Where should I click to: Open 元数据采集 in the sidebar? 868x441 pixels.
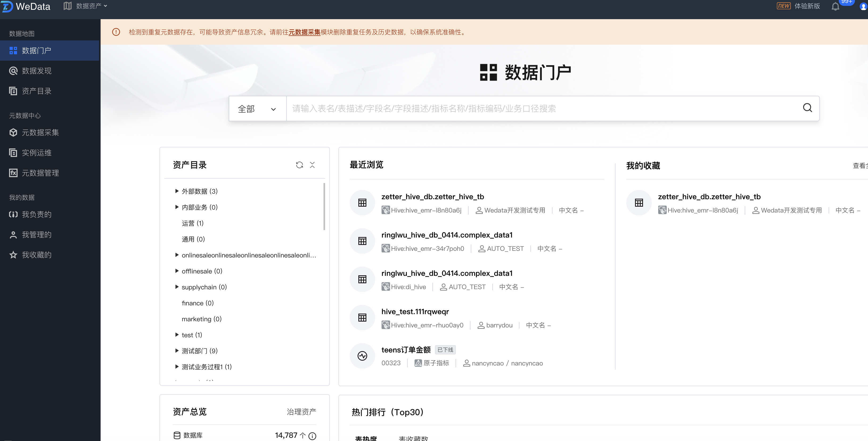tap(50, 132)
